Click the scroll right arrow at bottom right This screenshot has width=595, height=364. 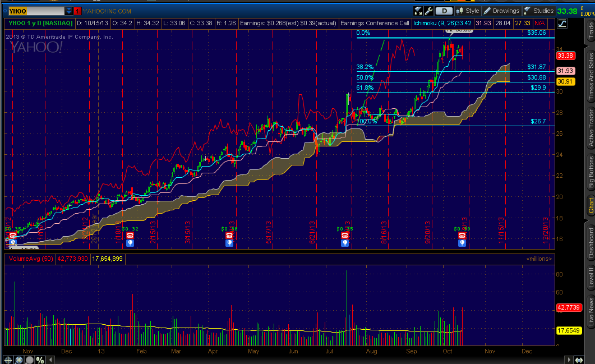point(569,360)
